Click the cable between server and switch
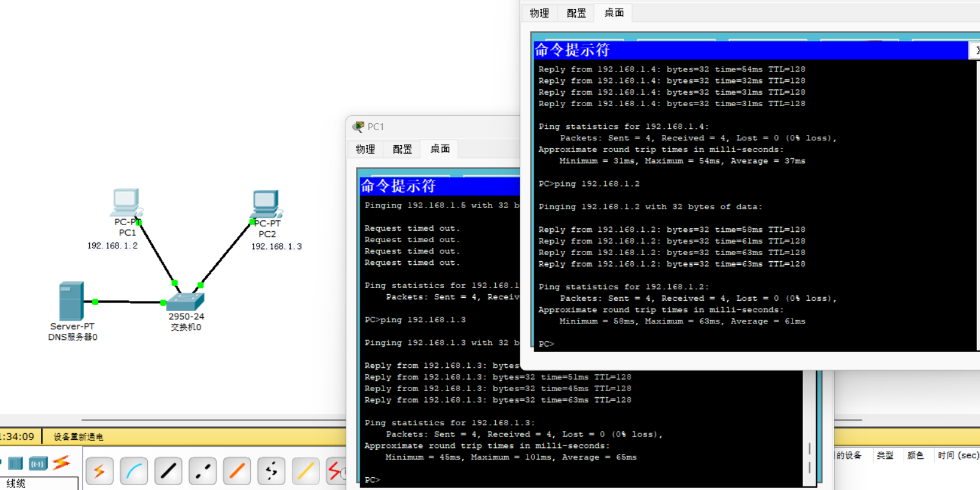Screen dimensions: 980x490 pyautogui.click(x=129, y=301)
